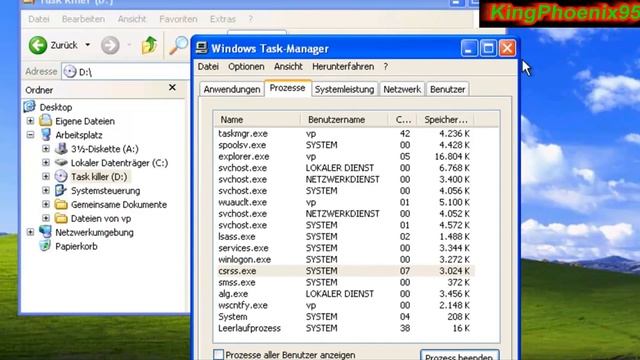Click the Papierkorb recycle bin icon
The image size is (640, 360).
(45, 246)
